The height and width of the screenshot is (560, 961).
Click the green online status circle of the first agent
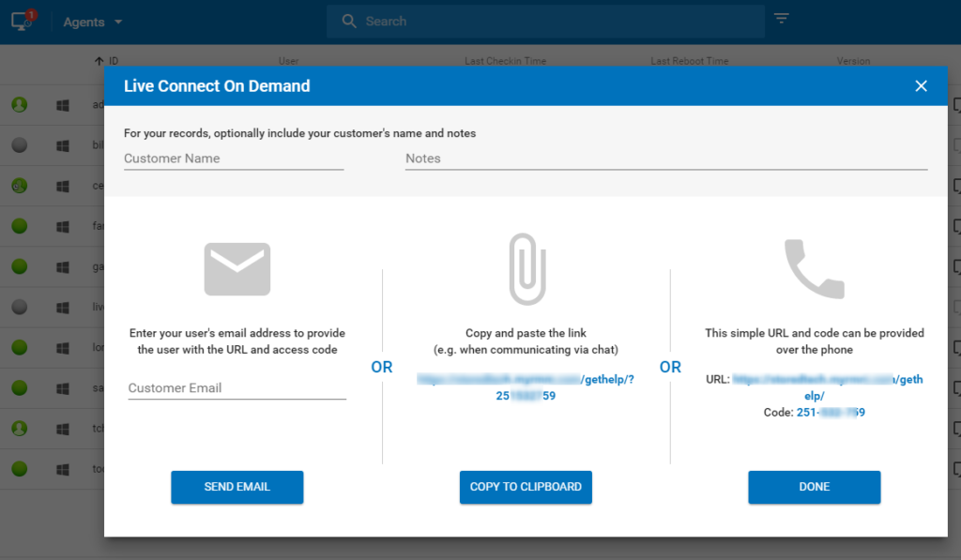click(21, 104)
